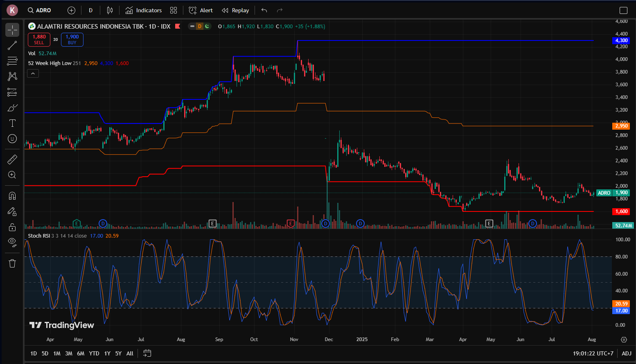
Task: Add a symbol to compare
Action: click(71, 10)
